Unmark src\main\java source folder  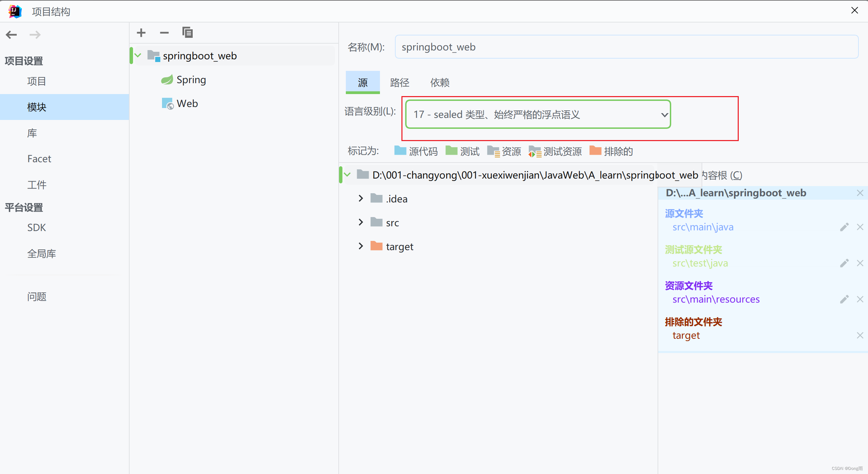coord(860,227)
